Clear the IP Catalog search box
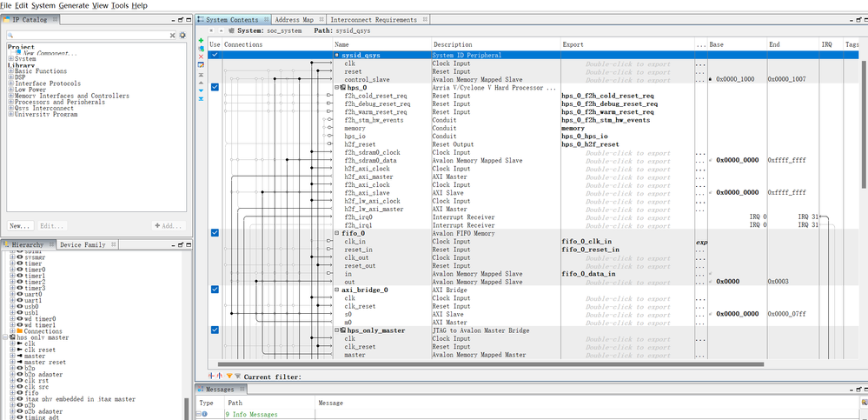The image size is (868, 420). tap(171, 35)
